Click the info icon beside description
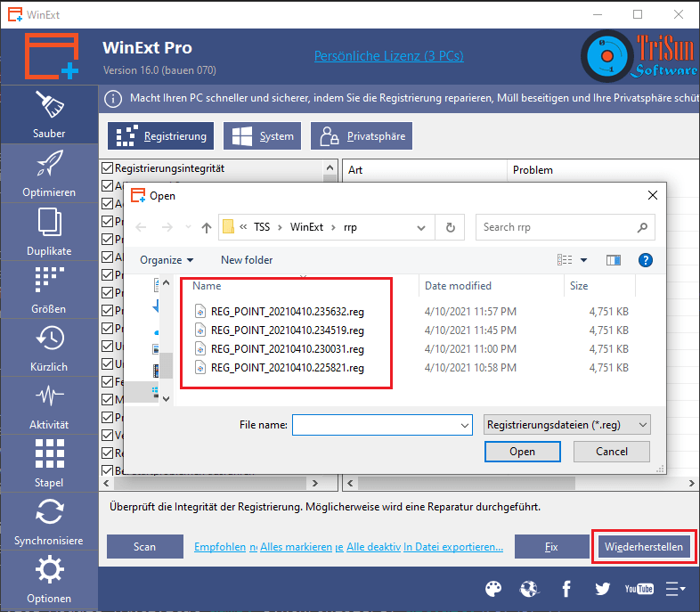700x612 pixels. (113, 99)
